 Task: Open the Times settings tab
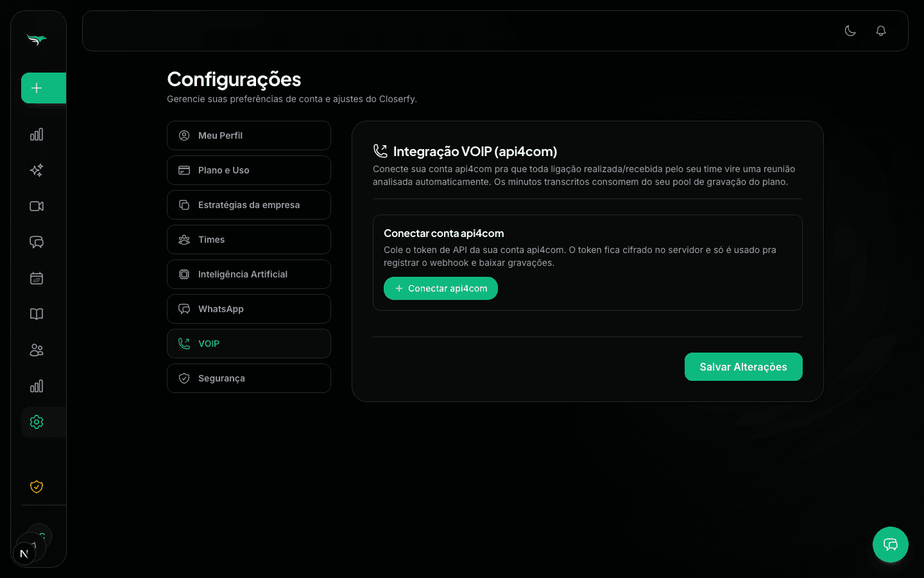click(249, 240)
